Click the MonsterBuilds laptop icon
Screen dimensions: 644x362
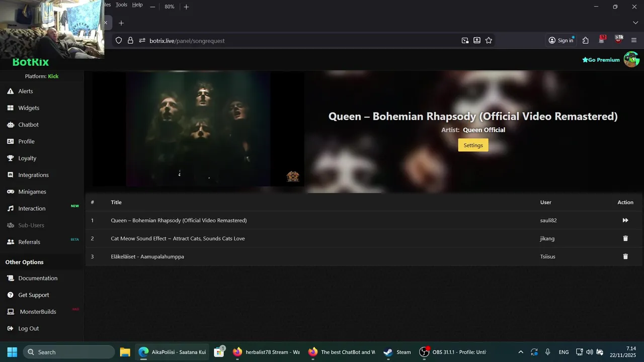[x=10, y=312]
